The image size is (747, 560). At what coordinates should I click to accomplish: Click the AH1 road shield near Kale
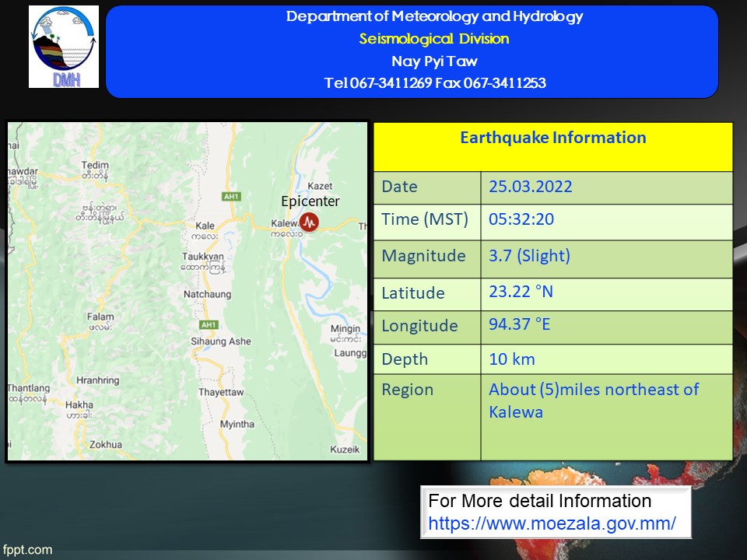(232, 196)
